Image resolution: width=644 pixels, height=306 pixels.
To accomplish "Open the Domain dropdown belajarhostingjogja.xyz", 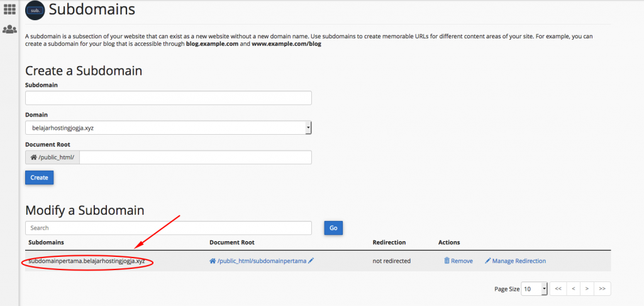I will point(169,128).
